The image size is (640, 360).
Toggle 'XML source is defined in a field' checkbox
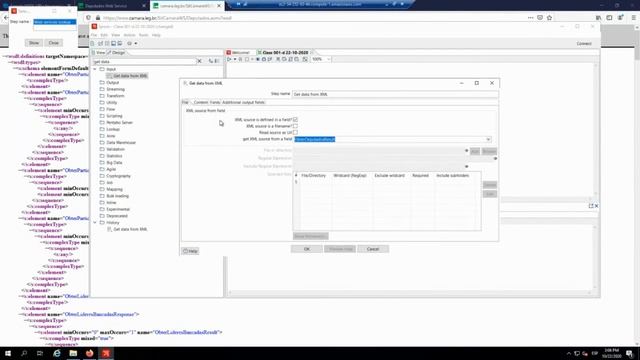(x=295, y=120)
